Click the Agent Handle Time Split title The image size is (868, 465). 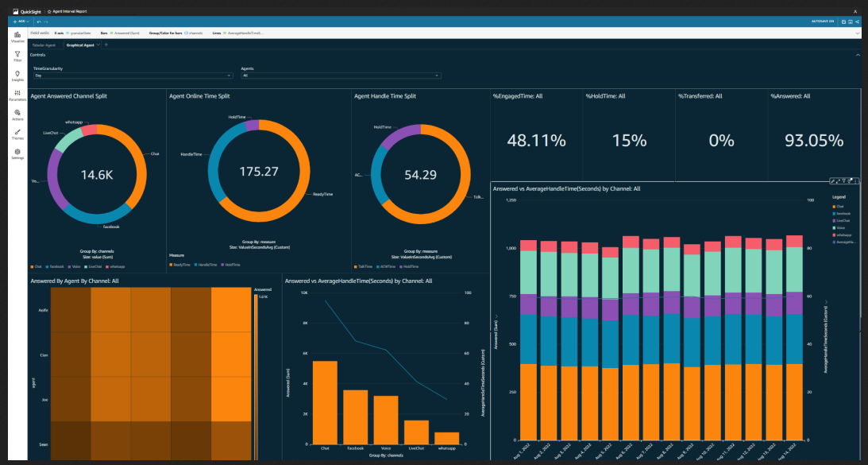[x=384, y=96]
